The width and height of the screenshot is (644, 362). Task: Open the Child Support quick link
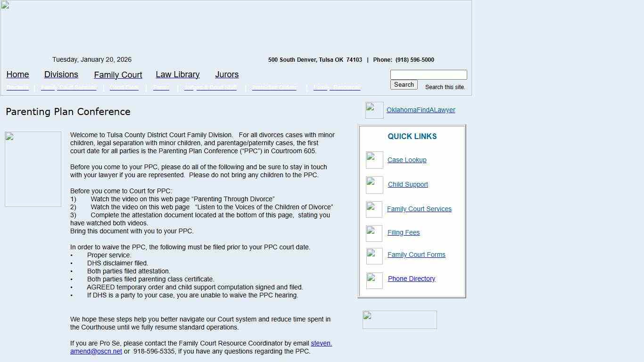click(x=407, y=184)
